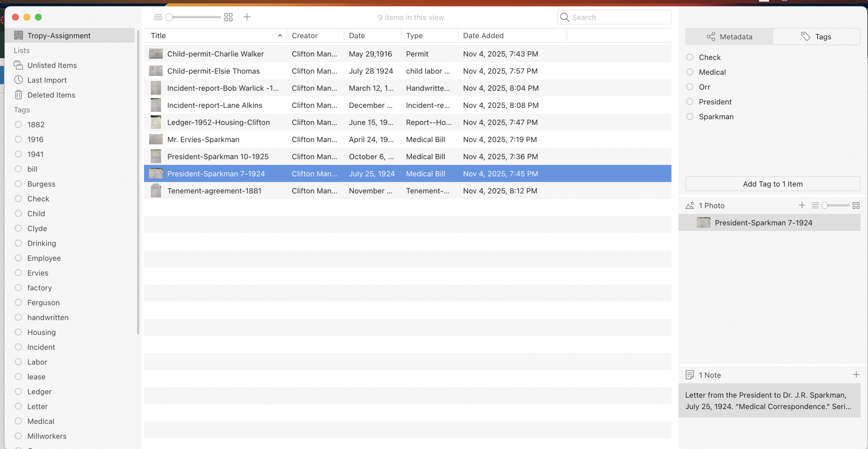
Task: Add a new note with the plus icon
Action: [x=856, y=374]
